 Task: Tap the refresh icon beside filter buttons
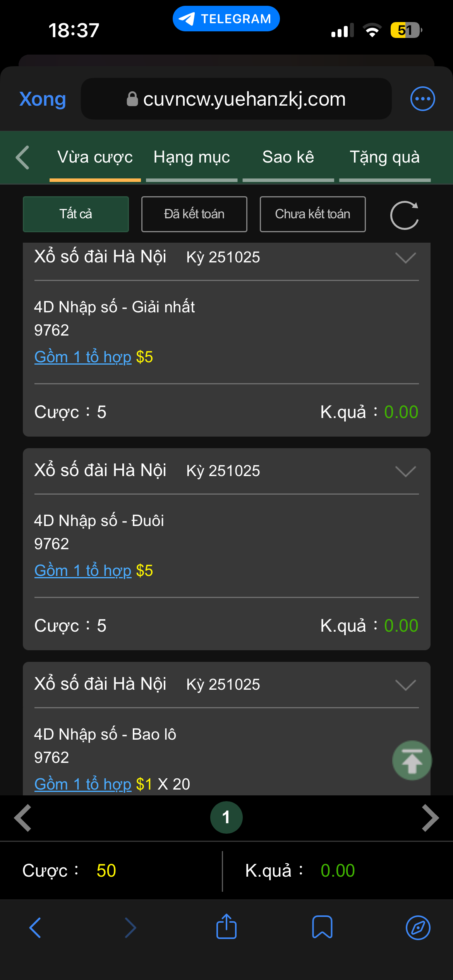(x=404, y=215)
